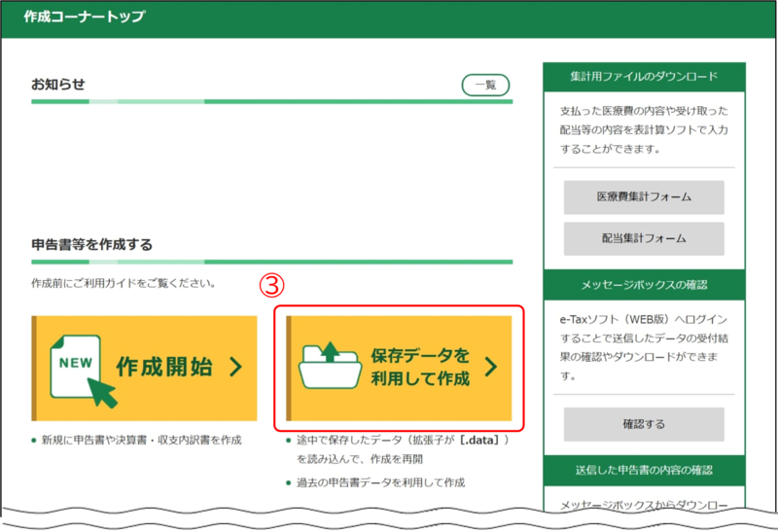Click the ご利用ガイド text before creating
The height and width of the screenshot is (532, 778).
pyautogui.click(x=123, y=284)
